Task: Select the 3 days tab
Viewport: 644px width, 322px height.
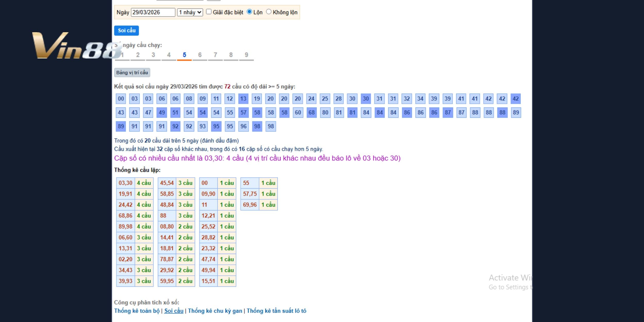Action: coord(153,55)
